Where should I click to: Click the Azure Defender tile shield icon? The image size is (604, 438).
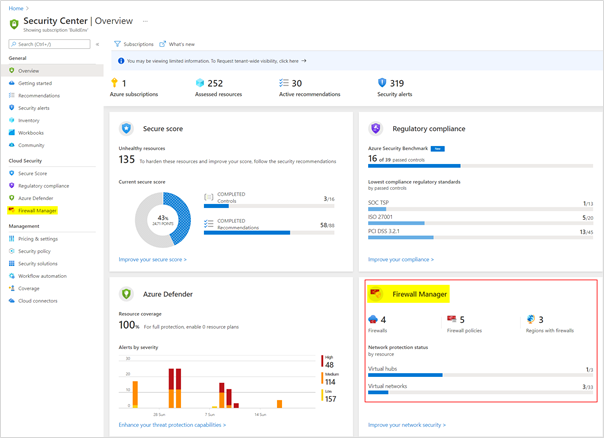tap(126, 294)
